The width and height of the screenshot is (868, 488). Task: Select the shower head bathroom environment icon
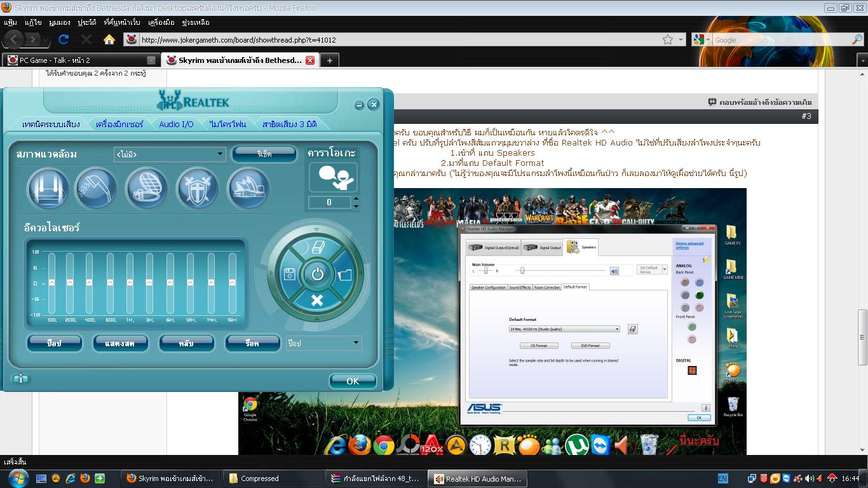tap(96, 189)
